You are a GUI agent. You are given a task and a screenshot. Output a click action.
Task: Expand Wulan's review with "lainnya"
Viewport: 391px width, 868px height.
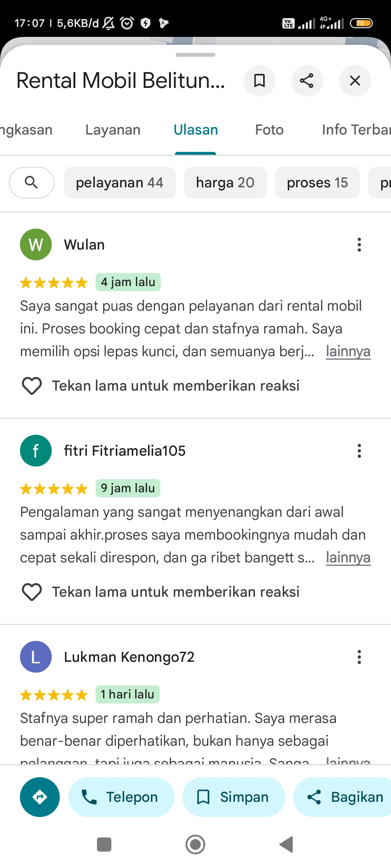[348, 352]
